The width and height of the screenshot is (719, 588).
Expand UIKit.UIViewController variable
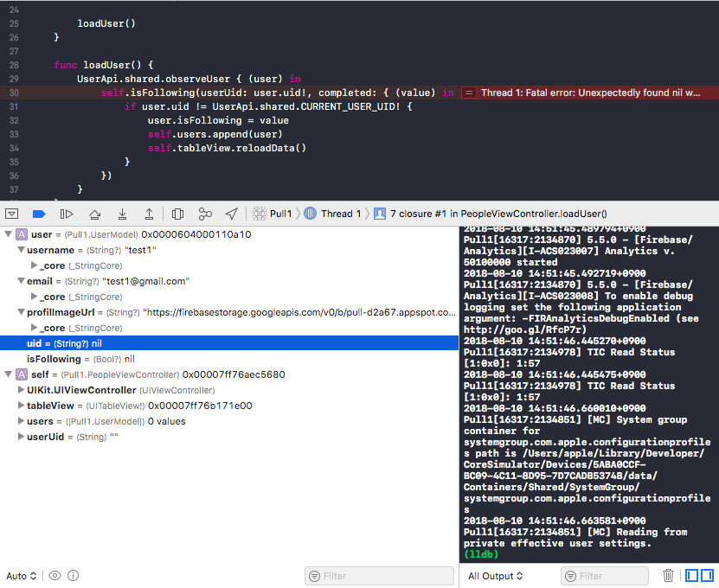(x=21, y=390)
